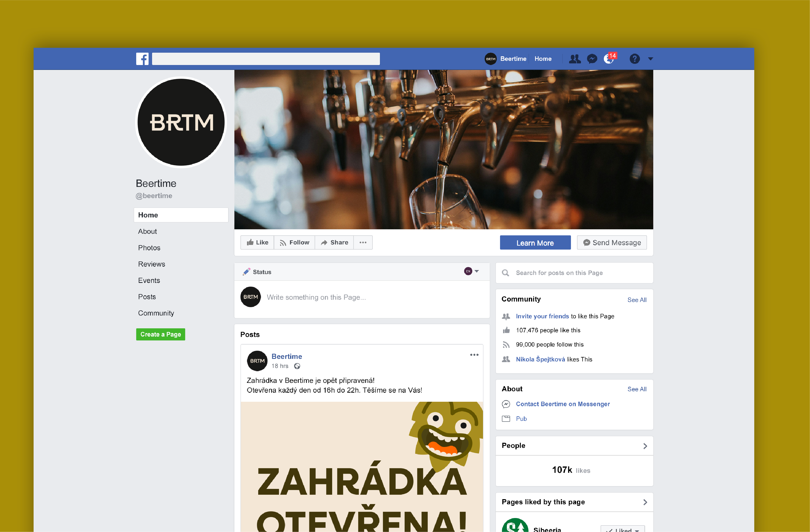Open notifications globe with 14 badge
This screenshot has height=532, width=810.
pos(610,58)
